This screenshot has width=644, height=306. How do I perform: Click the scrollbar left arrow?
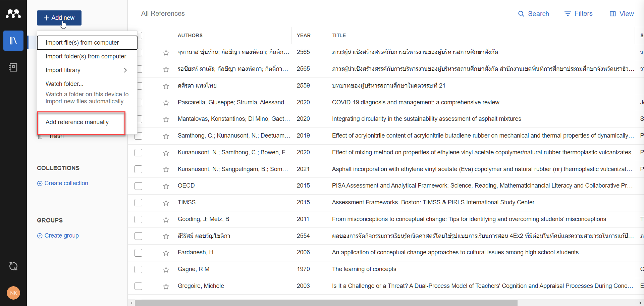click(x=131, y=303)
